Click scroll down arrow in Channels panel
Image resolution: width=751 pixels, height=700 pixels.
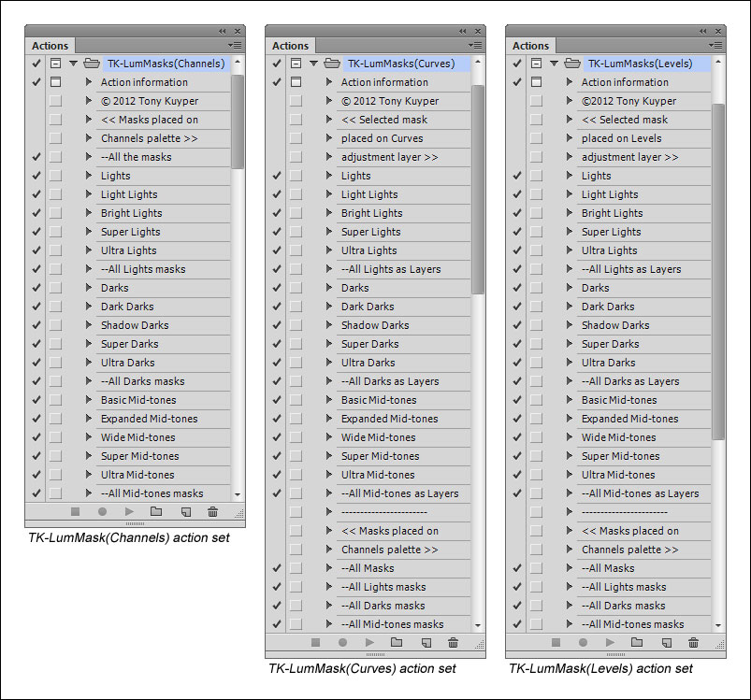click(x=238, y=494)
